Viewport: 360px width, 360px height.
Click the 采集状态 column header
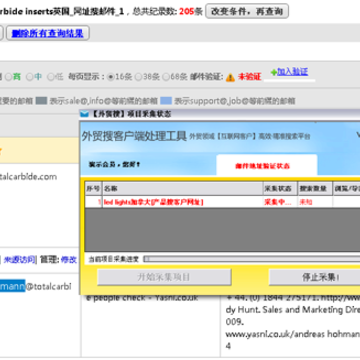tap(280, 188)
